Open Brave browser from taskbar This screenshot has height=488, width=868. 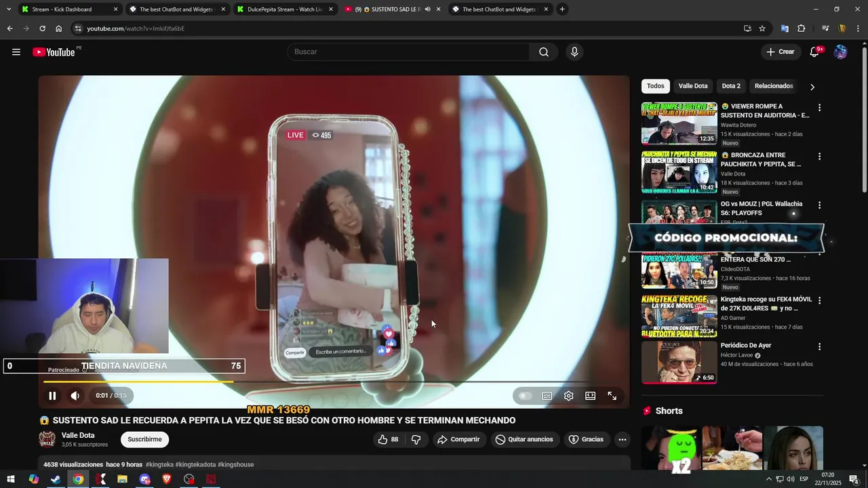coord(167,479)
